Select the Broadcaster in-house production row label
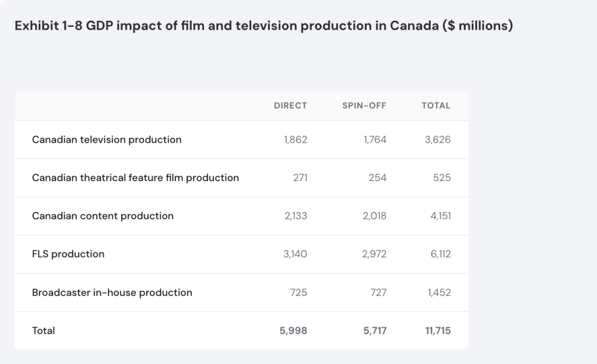 [112, 292]
